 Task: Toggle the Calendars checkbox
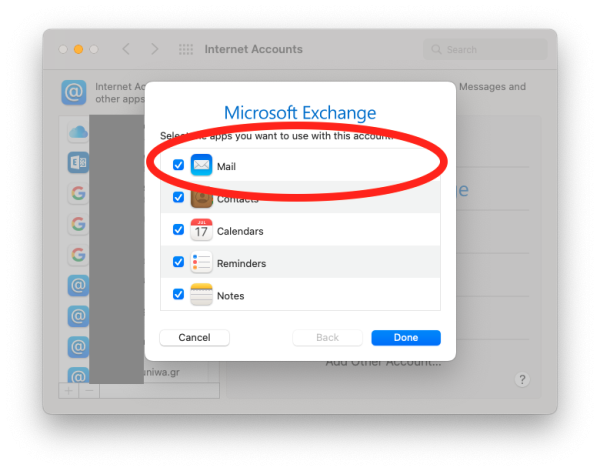[x=178, y=230]
